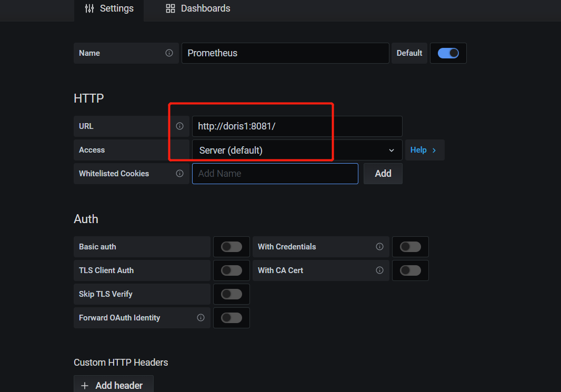Click the Add cookie button
Viewport: 561px width, 392px height.
tap(383, 174)
